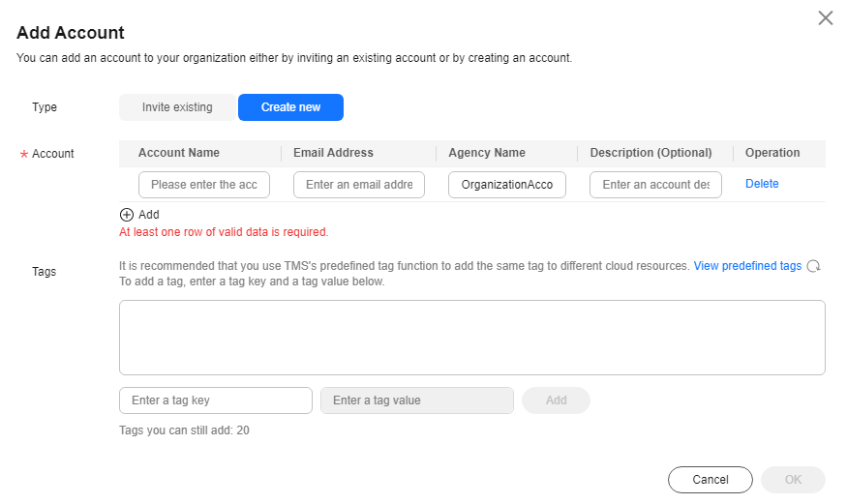847x504 pixels.
Task: Click into the email address field
Action: 359,185
